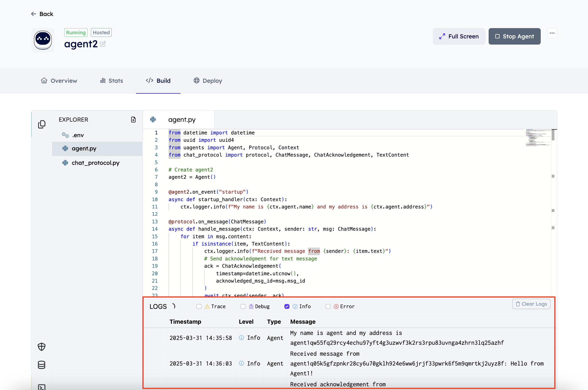This screenshot has width=588, height=390.
Task: Click the editor vertical scrollbar thumb
Action: click(x=553, y=135)
